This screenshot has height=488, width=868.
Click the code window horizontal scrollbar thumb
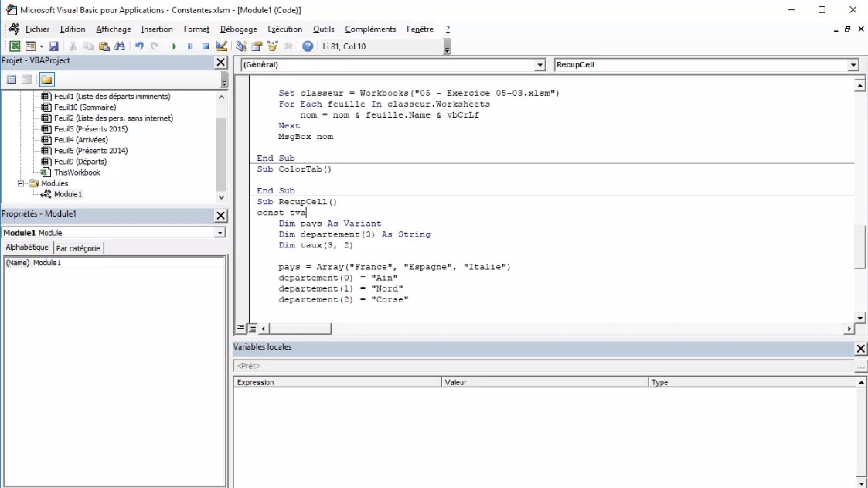tap(300, 329)
